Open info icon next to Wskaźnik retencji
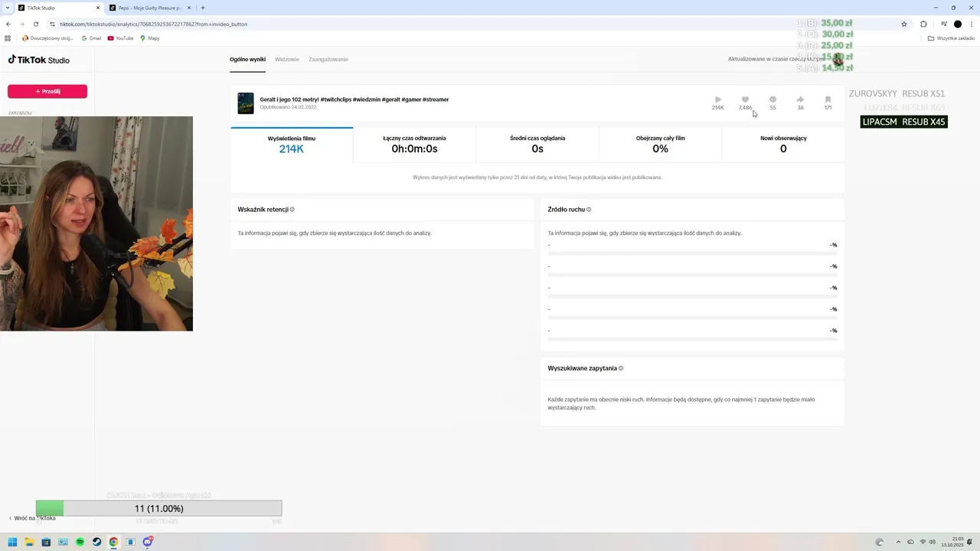The image size is (980, 551). click(x=292, y=210)
